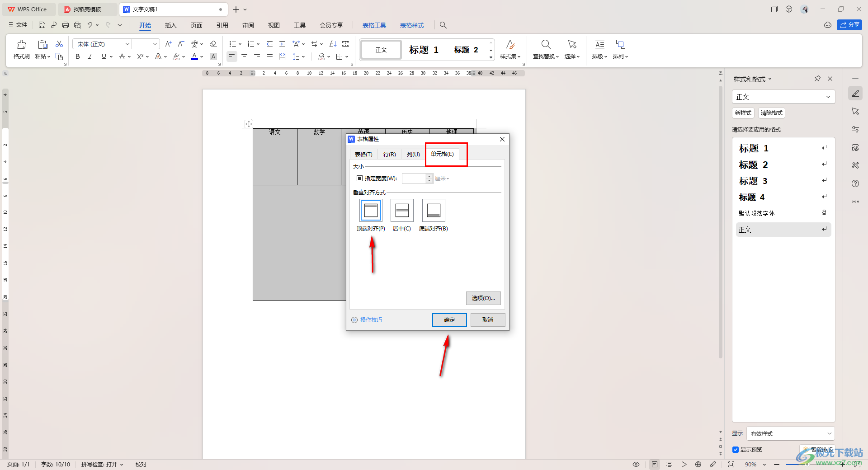Click the help question icon in sidebar
The height and width of the screenshot is (470, 868).
[855, 183]
